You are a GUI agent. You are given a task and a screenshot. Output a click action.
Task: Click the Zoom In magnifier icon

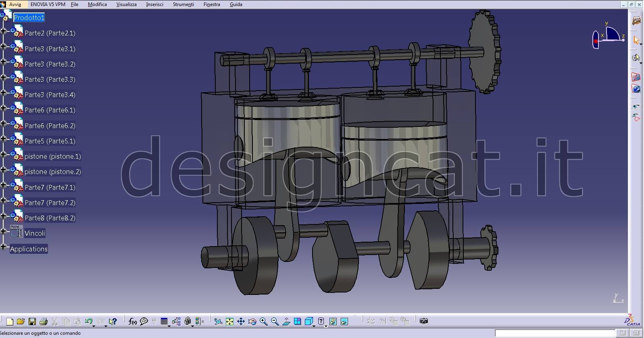(x=263, y=321)
